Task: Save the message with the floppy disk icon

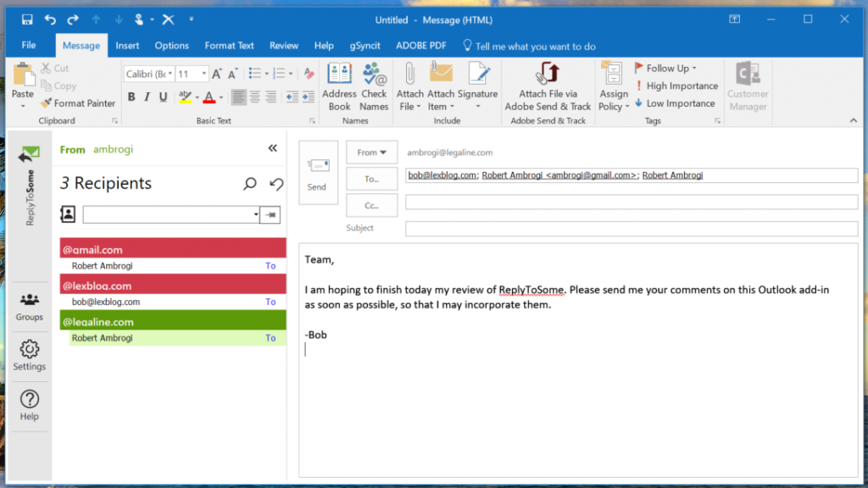Action: coord(27,20)
